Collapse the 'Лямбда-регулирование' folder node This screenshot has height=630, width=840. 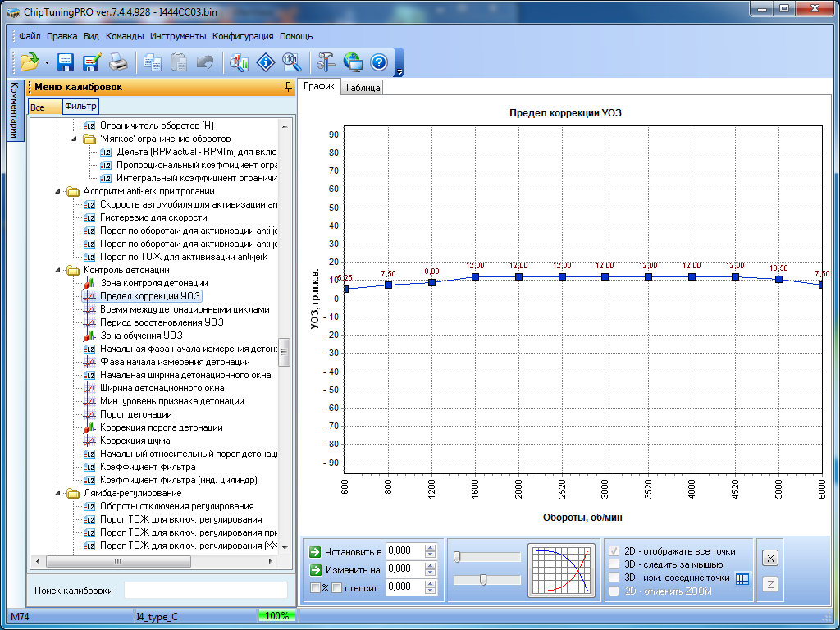tap(59, 493)
